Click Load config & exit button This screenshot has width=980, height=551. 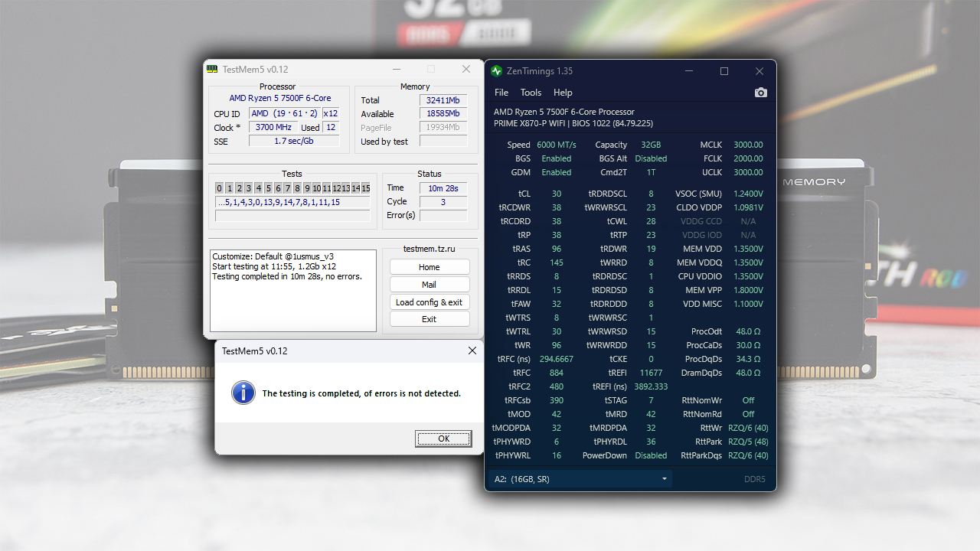pyautogui.click(x=430, y=302)
